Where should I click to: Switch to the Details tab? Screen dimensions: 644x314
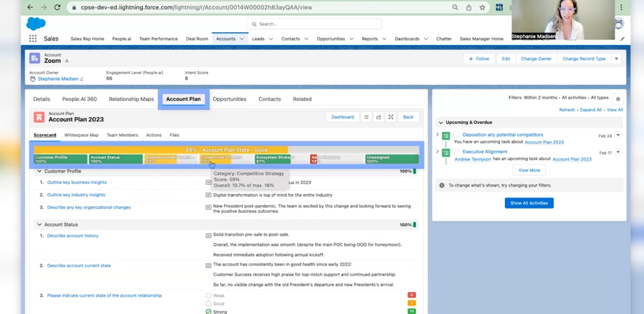coord(42,99)
